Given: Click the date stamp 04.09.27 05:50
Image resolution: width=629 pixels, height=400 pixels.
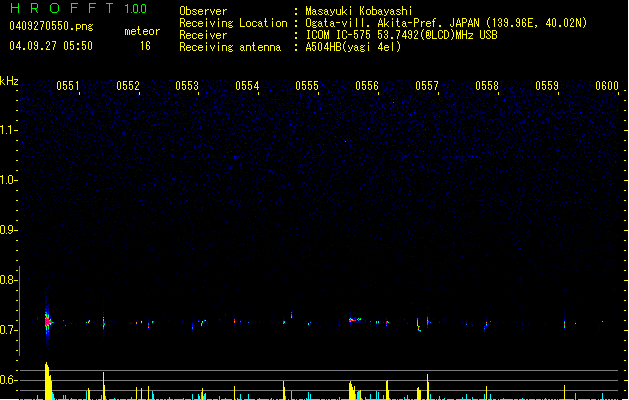Looking at the screenshot, I should [51, 46].
